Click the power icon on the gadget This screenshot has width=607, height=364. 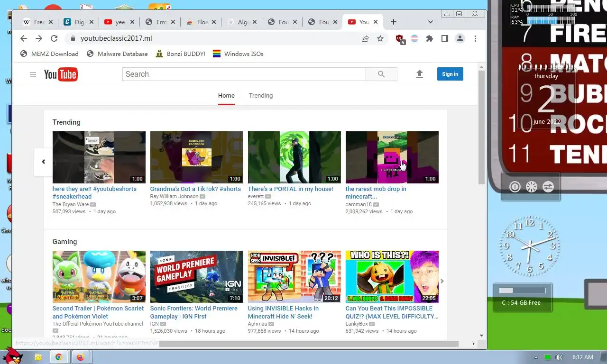coord(515,187)
